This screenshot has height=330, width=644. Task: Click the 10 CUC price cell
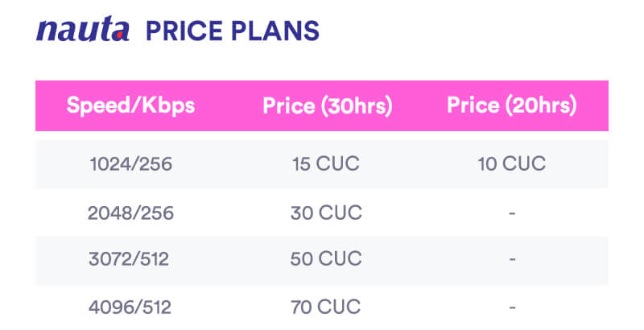tap(512, 164)
